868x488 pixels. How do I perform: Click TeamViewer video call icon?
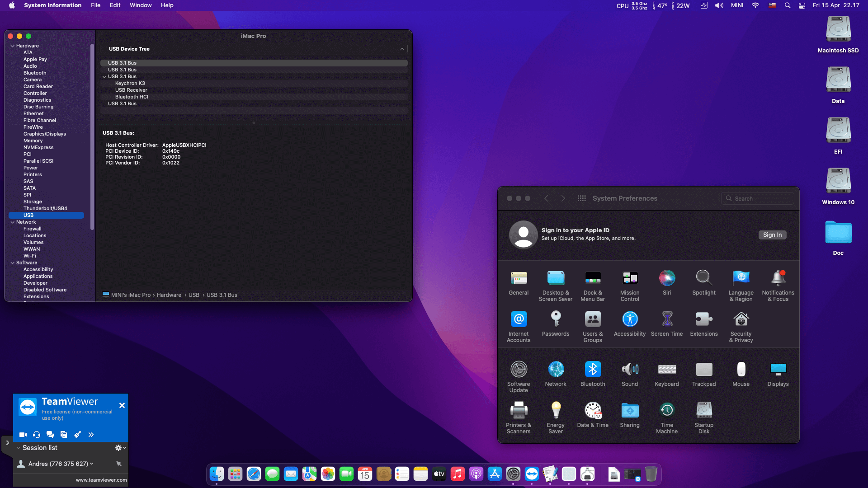[x=23, y=435]
